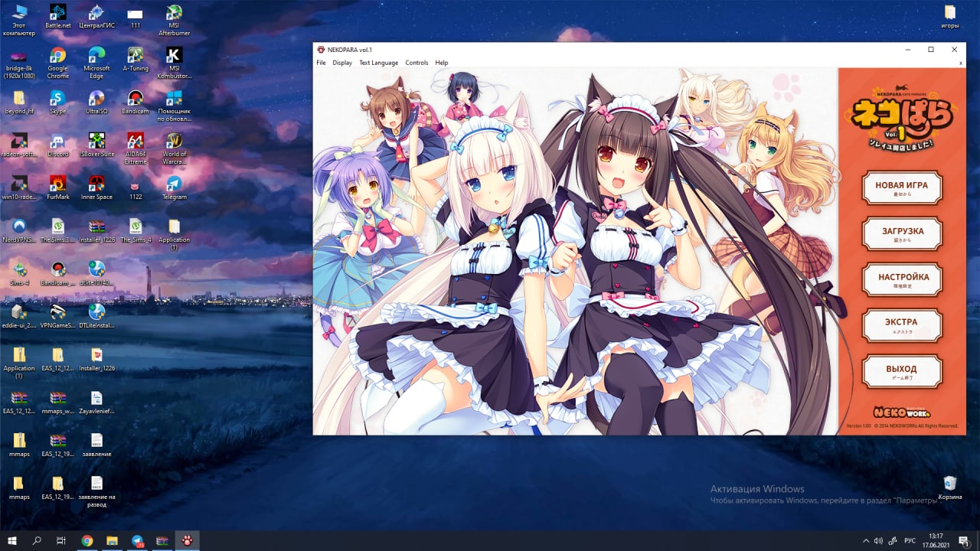This screenshot has height=551, width=980.
Task: Select the NordVPN setup icon
Action: click(19, 231)
